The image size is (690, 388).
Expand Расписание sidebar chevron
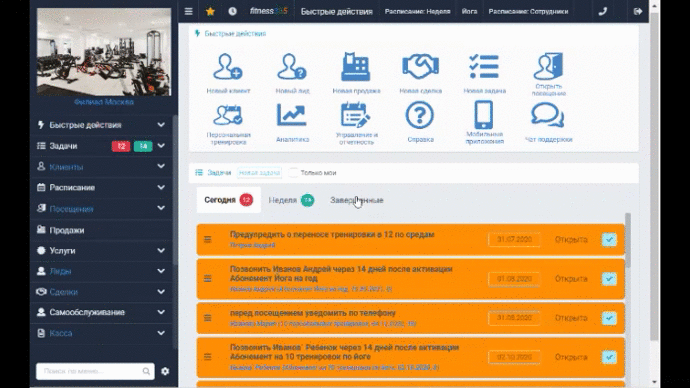pyautogui.click(x=161, y=187)
